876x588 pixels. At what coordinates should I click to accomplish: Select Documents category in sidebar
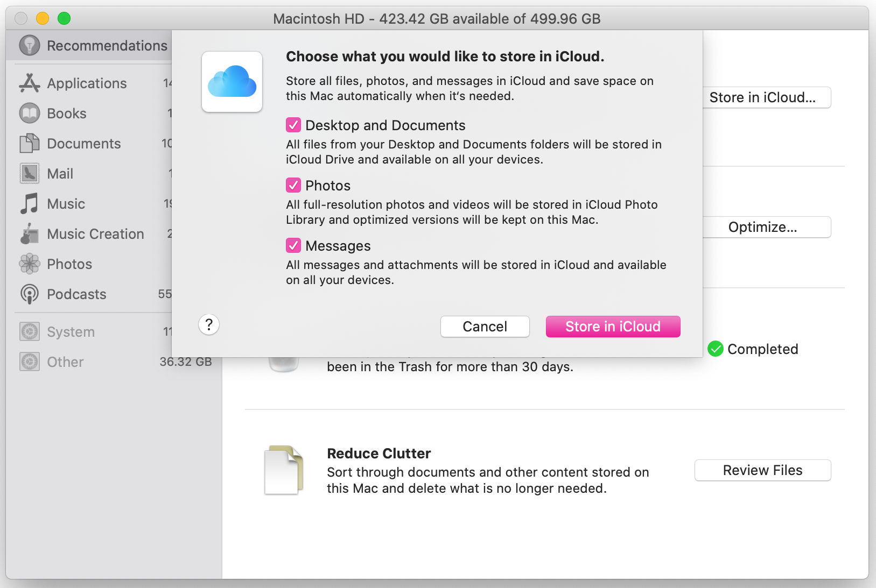click(89, 143)
